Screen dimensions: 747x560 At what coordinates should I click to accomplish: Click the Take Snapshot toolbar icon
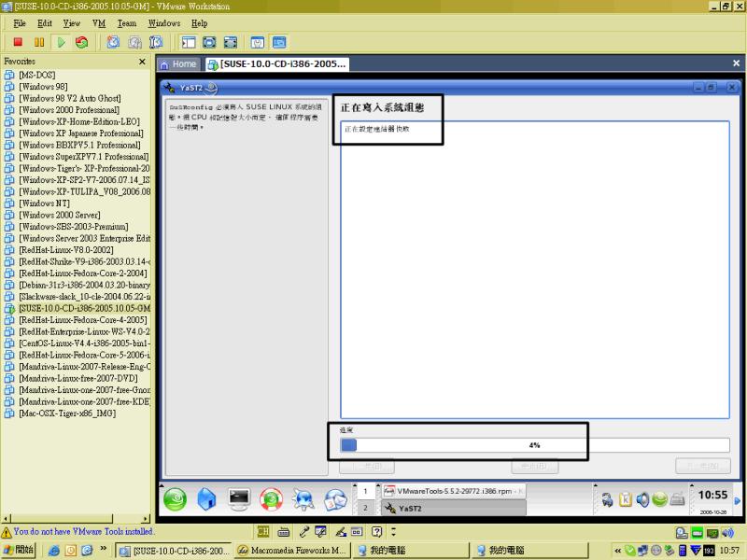(113, 42)
